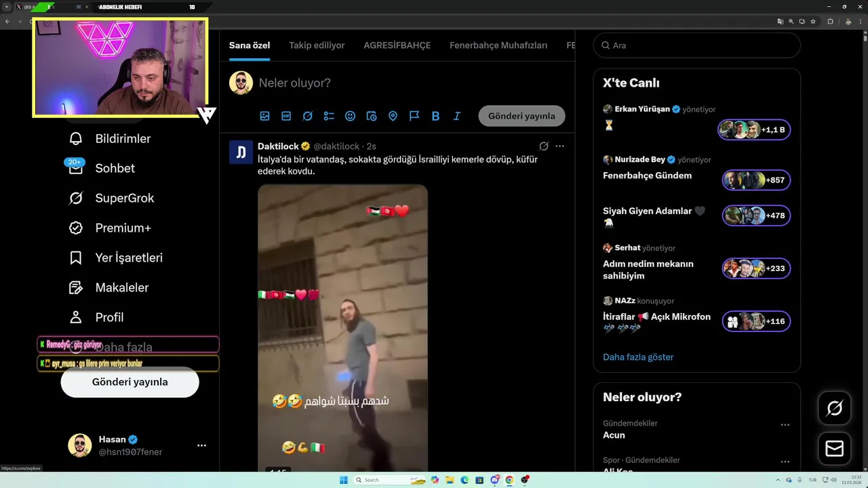Apply bold formatting in the composer
Image resolution: width=868 pixels, height=488 pixels.
pos(435,116)
